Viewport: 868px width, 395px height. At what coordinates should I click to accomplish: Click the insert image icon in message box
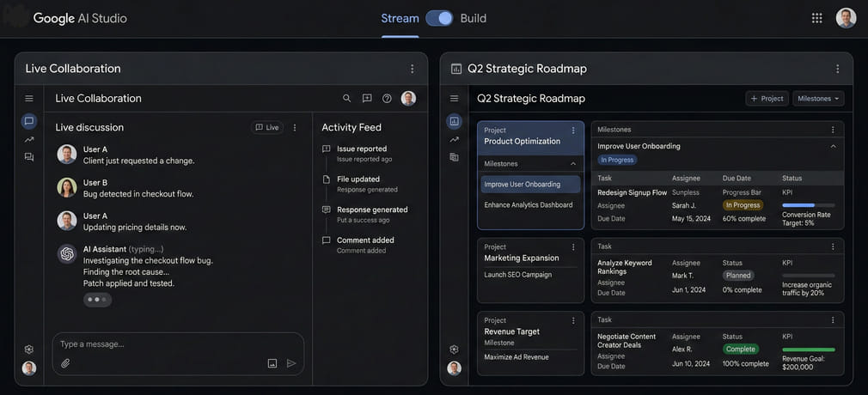[272, 363]
